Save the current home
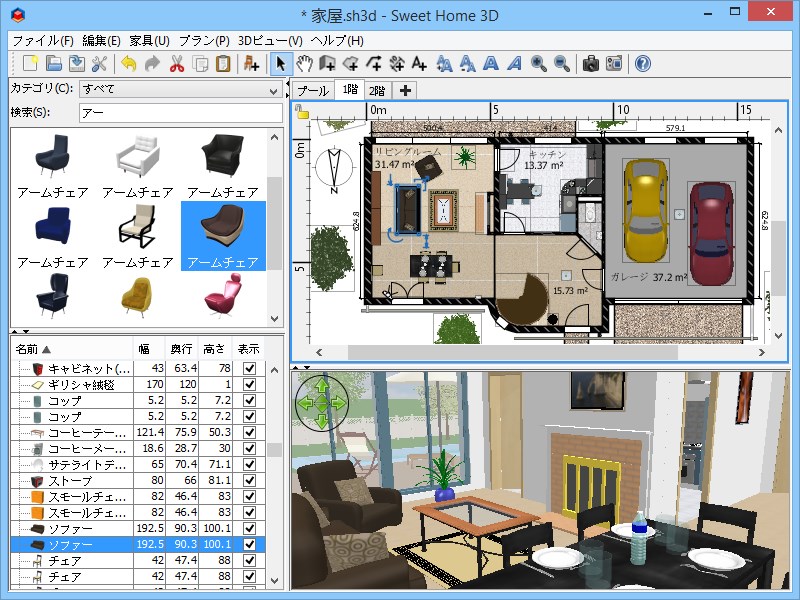 click(x=77, y=64)
